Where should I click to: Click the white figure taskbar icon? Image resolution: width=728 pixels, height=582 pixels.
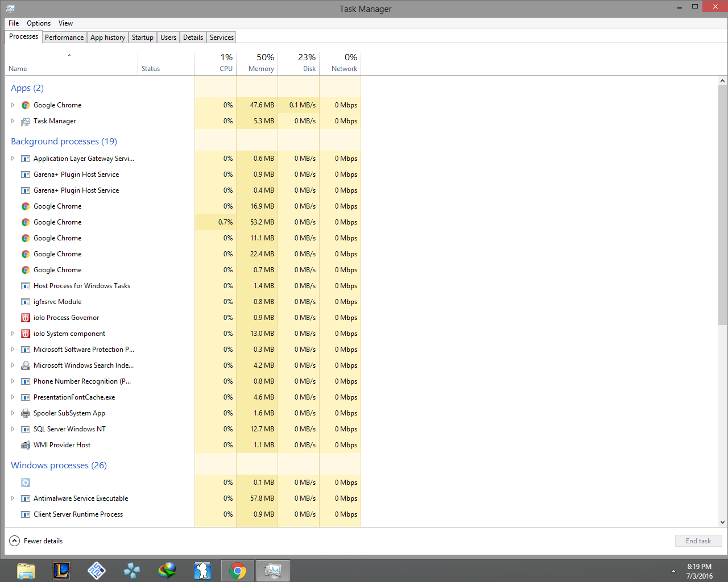point(202,571)
